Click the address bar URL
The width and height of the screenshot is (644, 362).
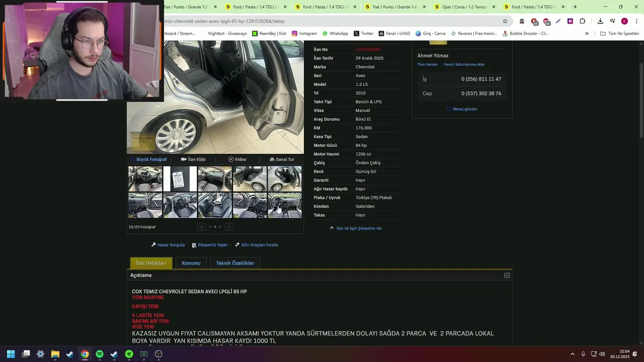224,21
